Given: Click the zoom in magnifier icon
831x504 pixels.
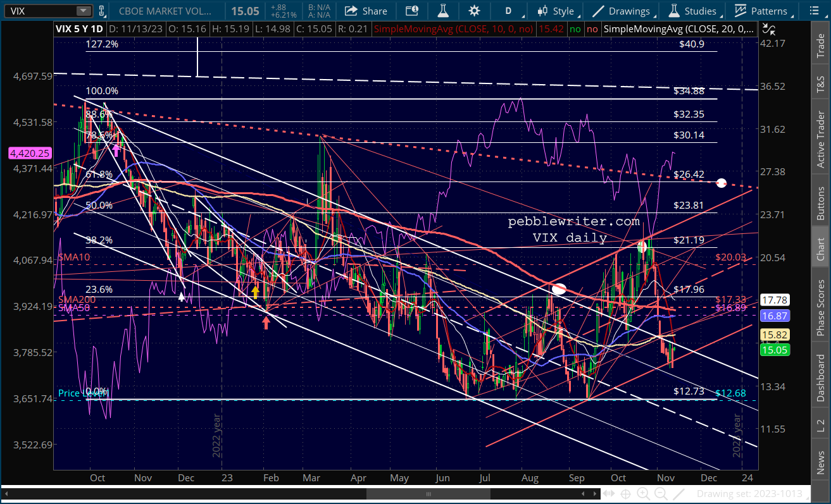Looking at the screenshot, I should pyautogui.click(x=643, y=493).
